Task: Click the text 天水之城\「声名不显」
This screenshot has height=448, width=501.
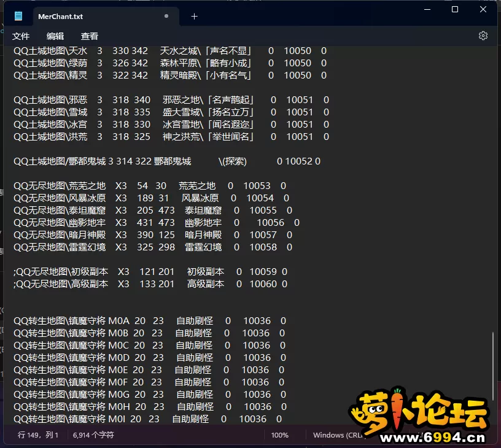Action: tap(206, 51)
